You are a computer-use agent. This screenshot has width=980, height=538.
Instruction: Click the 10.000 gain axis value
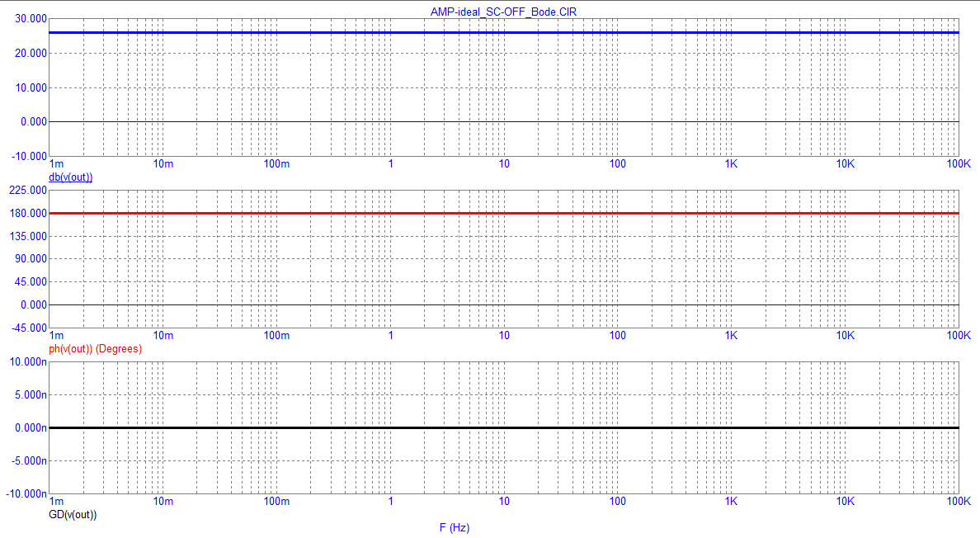[31, 88]
